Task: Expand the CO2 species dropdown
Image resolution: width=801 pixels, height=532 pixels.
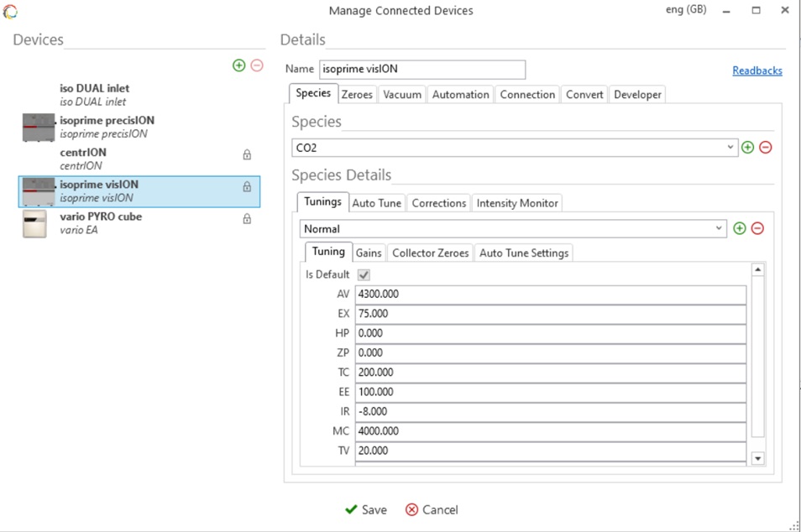Action: (730, 148)
